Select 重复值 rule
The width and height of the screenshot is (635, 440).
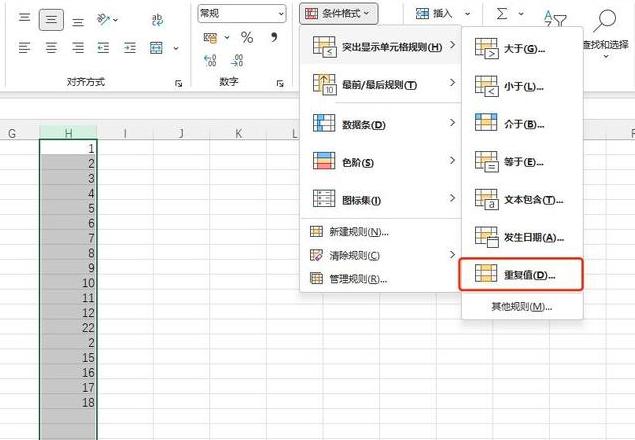click(521, 274)
